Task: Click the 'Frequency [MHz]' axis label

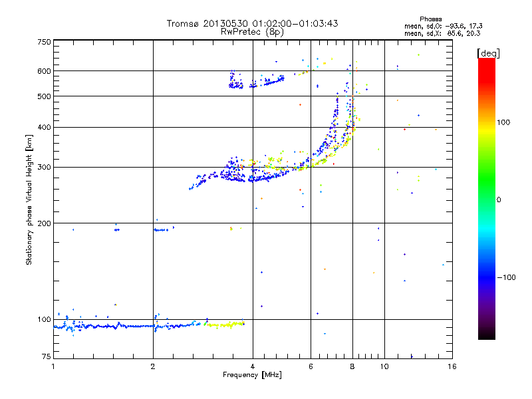Action: [x=252, y=375]
